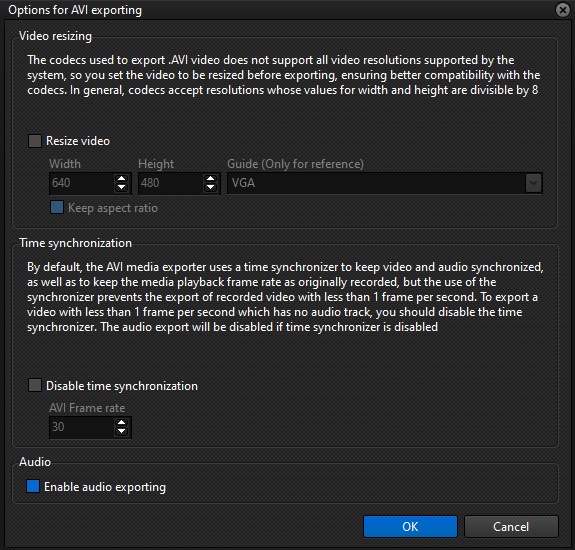Lower the AVI Frame rate using the down arrow
The image size is (575, 550).
point(121,431)
